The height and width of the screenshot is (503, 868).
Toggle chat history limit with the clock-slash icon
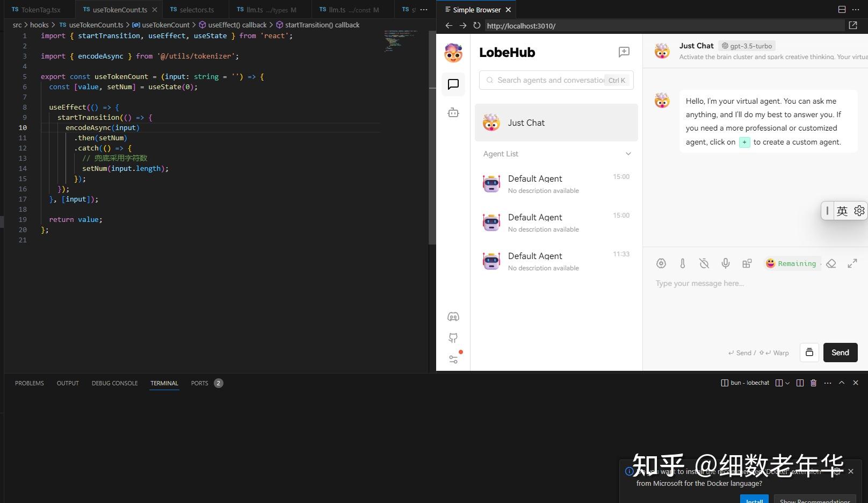pyautogui.click(x=704, y=263)
